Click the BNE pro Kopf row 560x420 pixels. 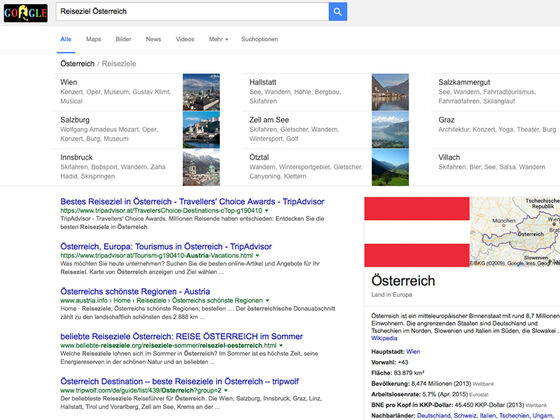459,405
